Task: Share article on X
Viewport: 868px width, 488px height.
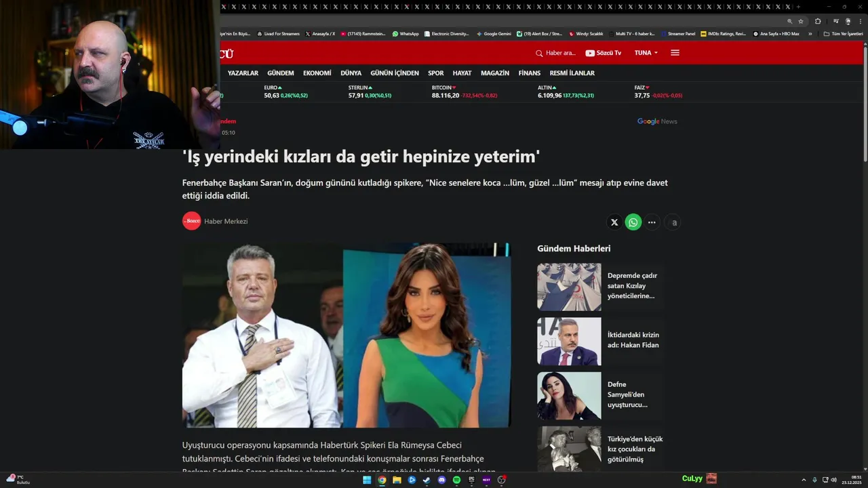Action: (614, 222)
